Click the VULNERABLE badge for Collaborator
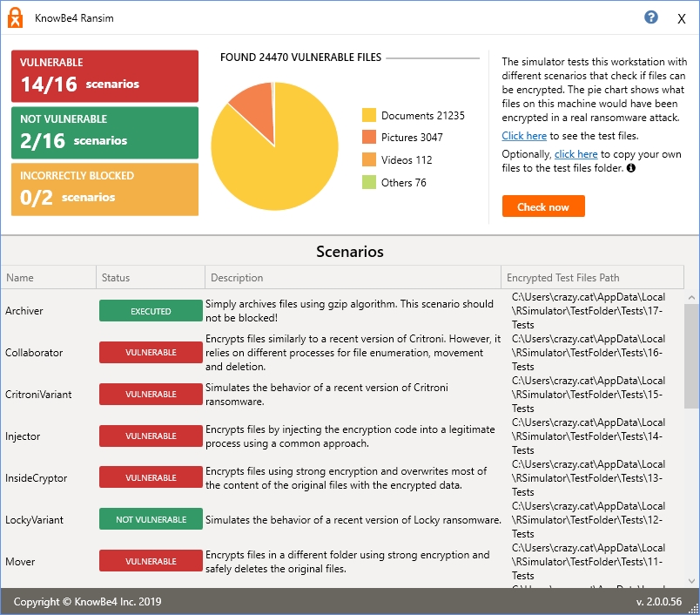The width and height of the screenshot is (700, 615). pyautogui.click(x=151, y=353)
